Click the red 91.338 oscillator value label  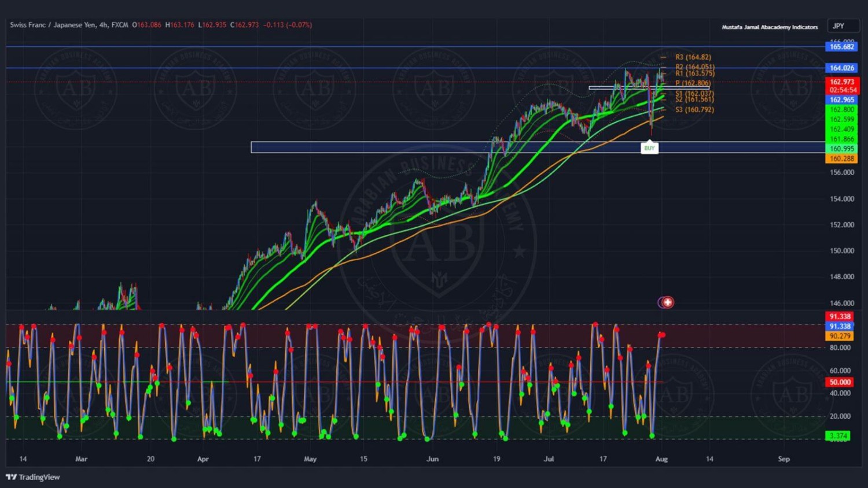[840, 316]
